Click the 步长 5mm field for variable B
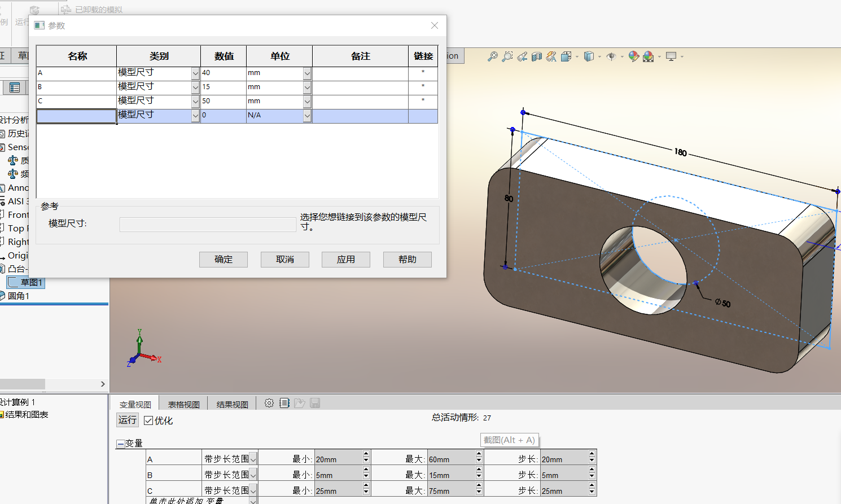841x504 pixels. click(x=564, y=475)
